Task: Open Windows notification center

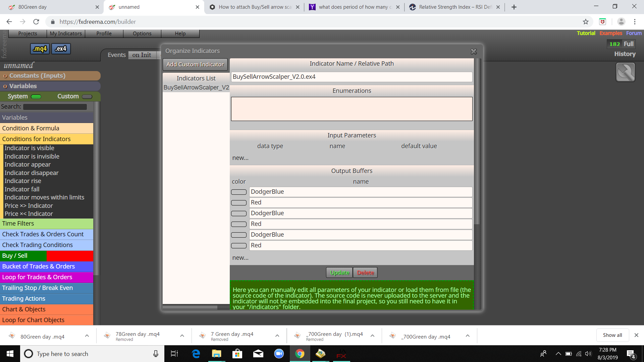Action: (x=631, y=354)
